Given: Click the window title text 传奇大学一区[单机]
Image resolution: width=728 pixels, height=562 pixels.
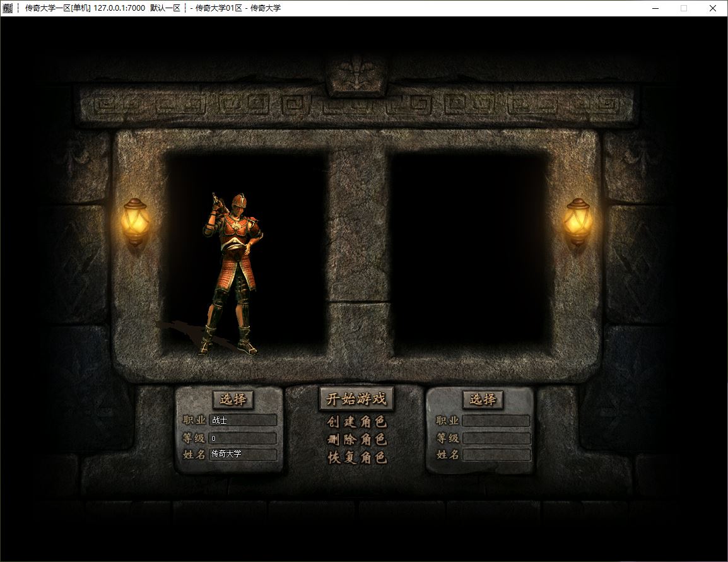Looking at the screenshot, I should 57,8.
